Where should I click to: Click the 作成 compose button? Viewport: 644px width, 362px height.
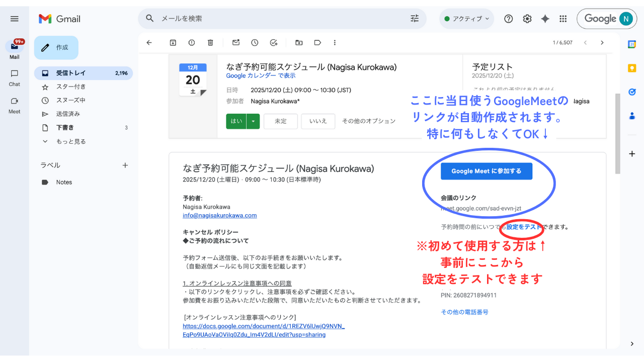[x=56, y=48]
